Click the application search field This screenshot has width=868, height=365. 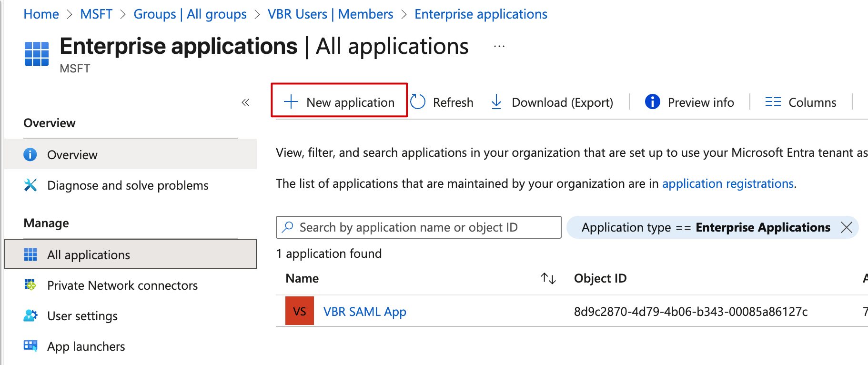[418, 227]
